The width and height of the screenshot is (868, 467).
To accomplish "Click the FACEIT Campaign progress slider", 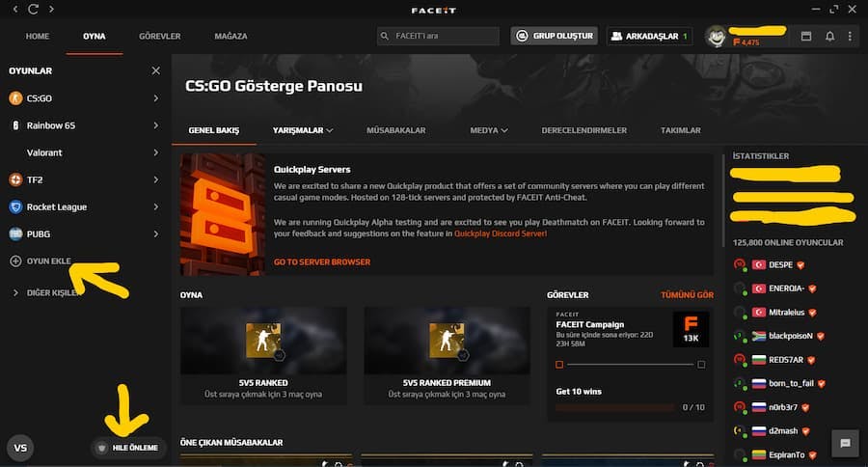I will [630, 365].
